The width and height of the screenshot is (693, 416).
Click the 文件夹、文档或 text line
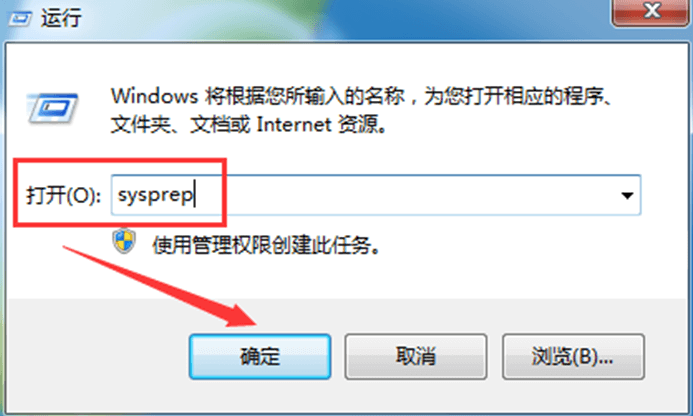[x=180, y=125]
